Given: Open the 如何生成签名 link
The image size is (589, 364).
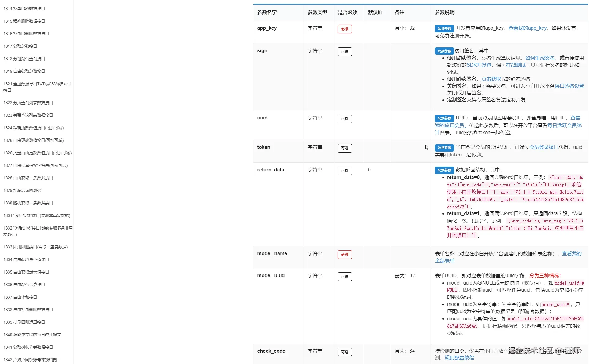Looking at the screenshot, I should (x=540, y=58).
